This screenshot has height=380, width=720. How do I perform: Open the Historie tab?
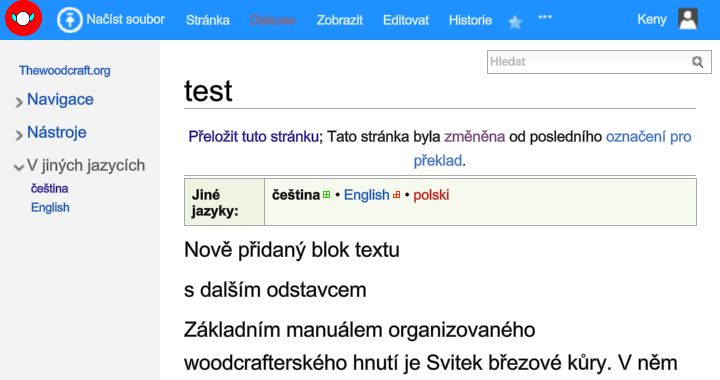click(470, 20)
